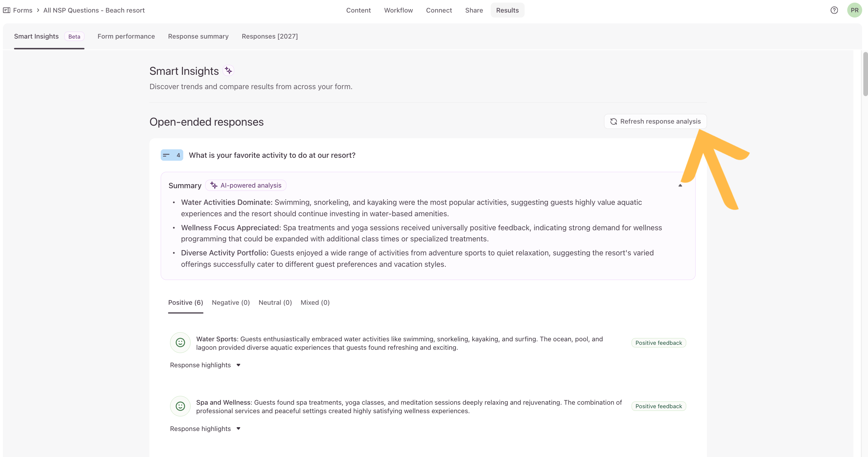
Task: Collapse the Summary panel with the up arrow
Action: (680, 185)
